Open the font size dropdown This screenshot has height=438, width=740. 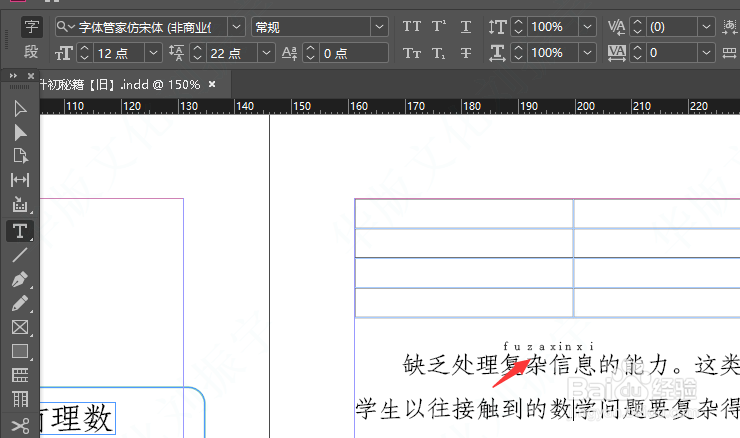[x=153, y=53]
